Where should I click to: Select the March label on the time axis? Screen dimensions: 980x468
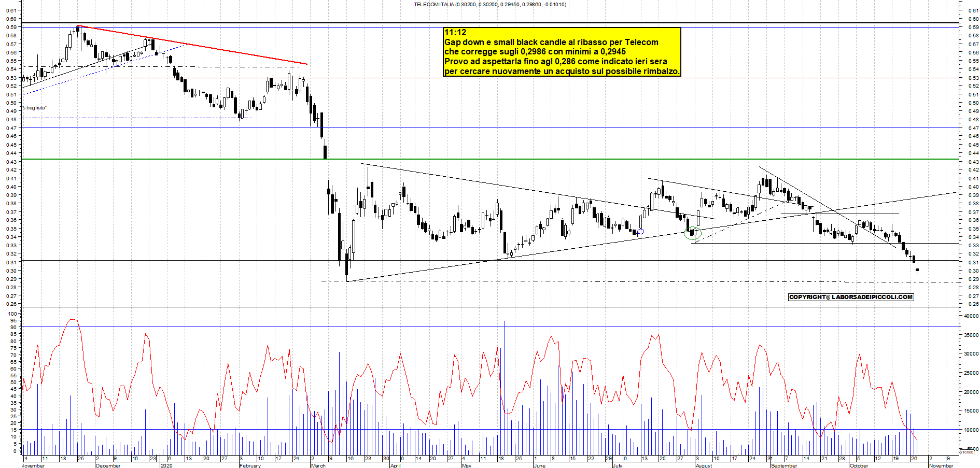click(x=318, y=465)
